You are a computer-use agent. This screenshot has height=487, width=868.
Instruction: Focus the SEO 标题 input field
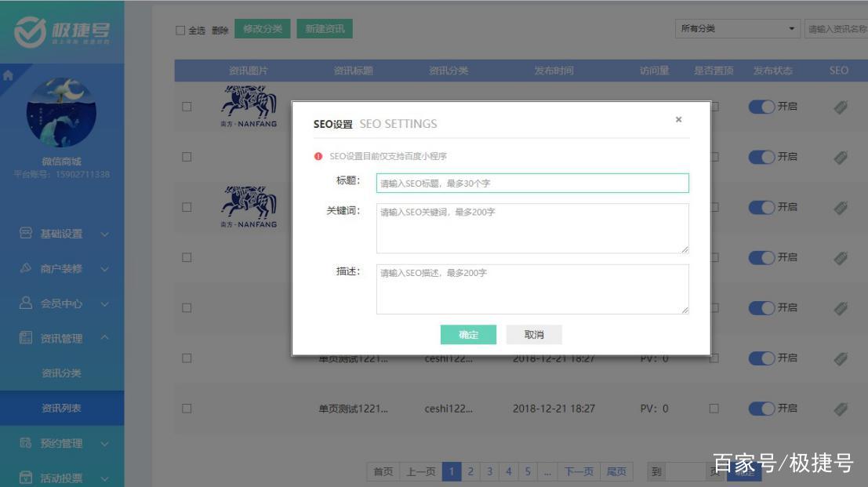click(532, 184)
